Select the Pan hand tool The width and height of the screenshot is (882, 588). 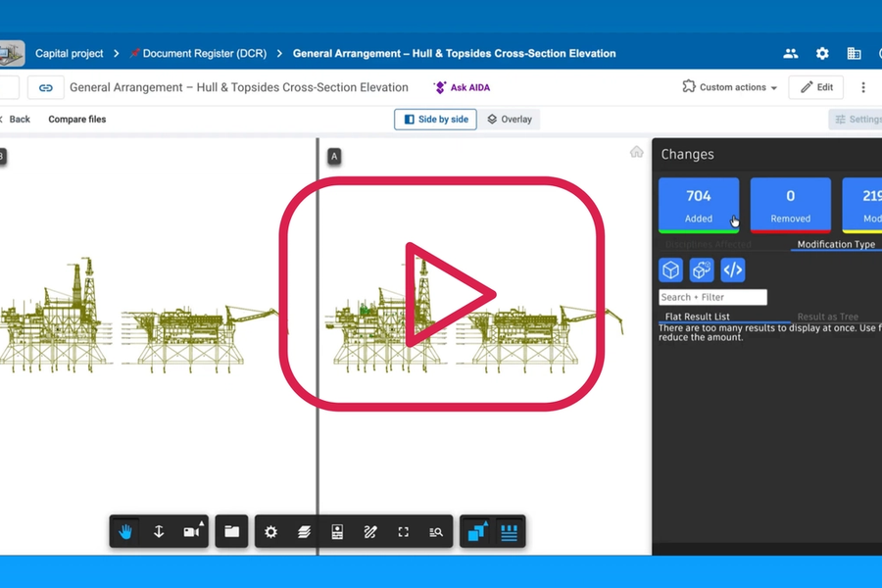point(125,531)
